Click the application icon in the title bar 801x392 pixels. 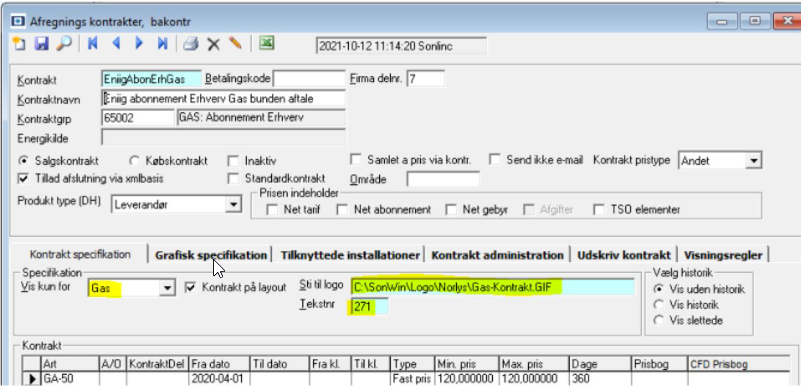tap(19, 21)
